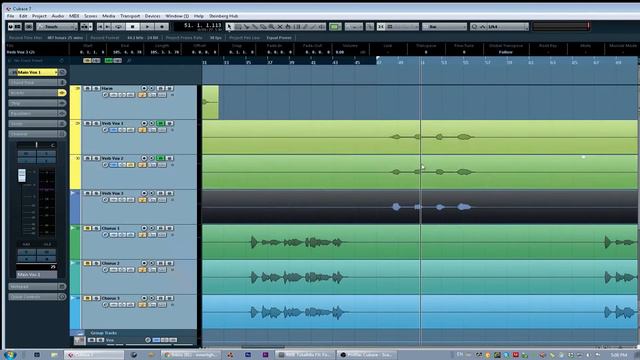Click the Equalizers bypass icon in inspector
The width and height of the screenshot is (640, 360).
pyautogui.click(x=62, y=113)
